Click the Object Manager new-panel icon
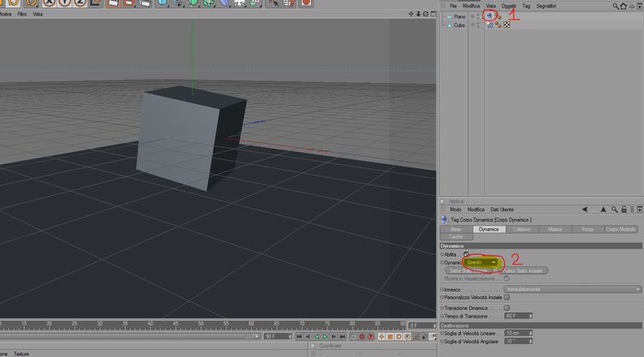Image resolution: width=644 pixels, height=357 pixels. click(639, 6)
